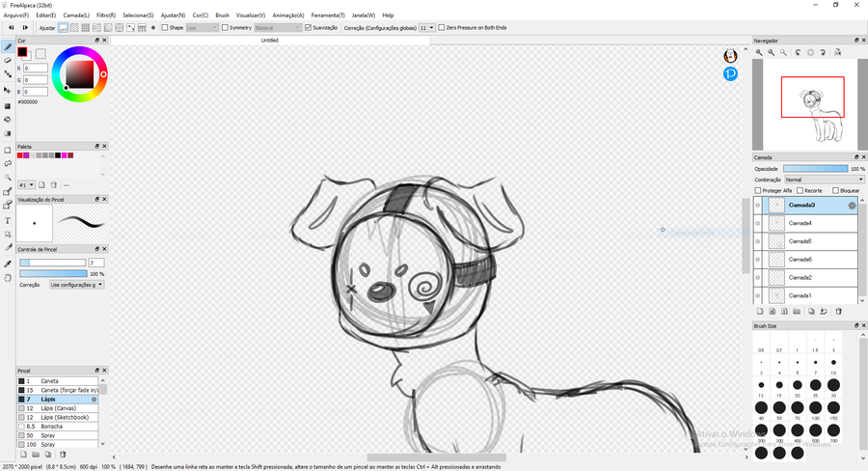Open the Selecionar menu

pos(138,15)
